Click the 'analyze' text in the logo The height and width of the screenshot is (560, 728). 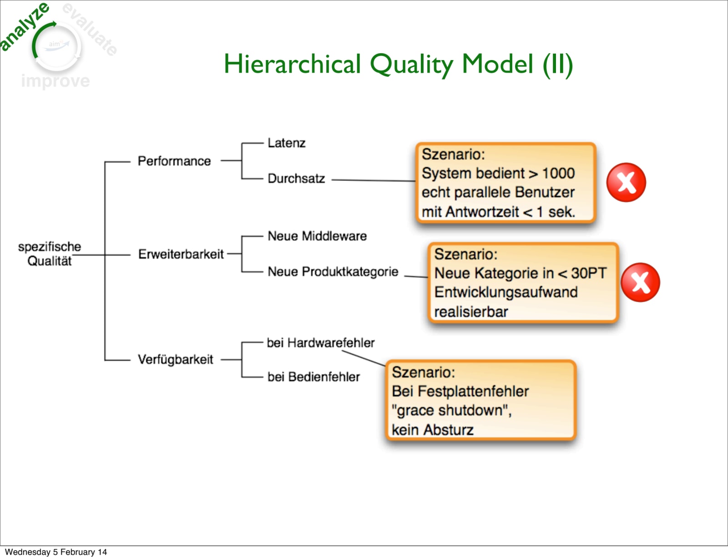24,26
